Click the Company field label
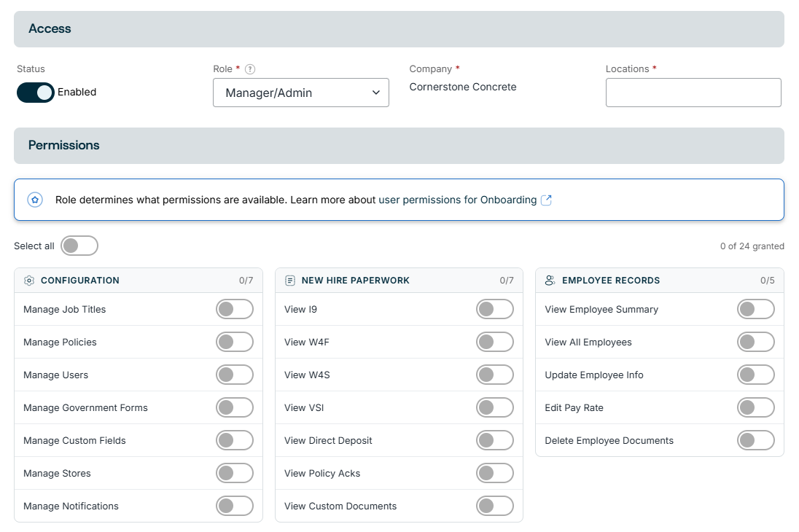This screenshot has height=532, width=799. 431,69
